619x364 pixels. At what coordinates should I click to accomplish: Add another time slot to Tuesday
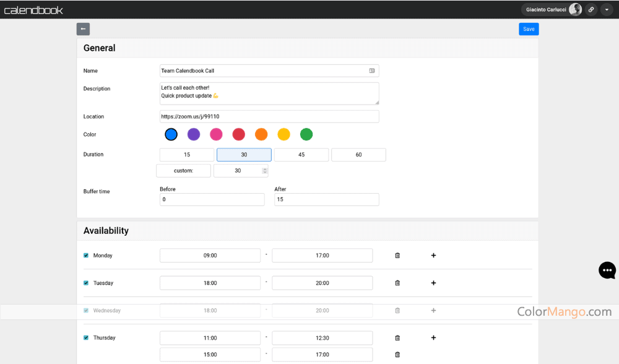click(433, 283)
